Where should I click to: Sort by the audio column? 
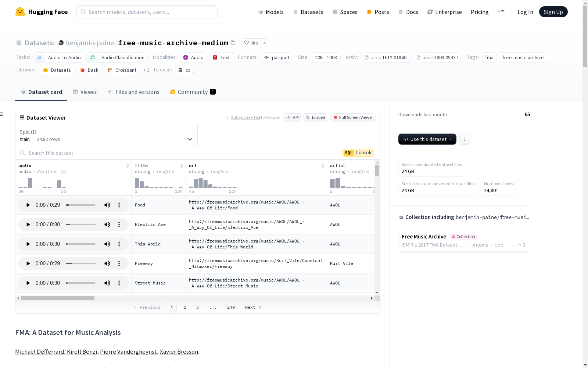(128, 166)
